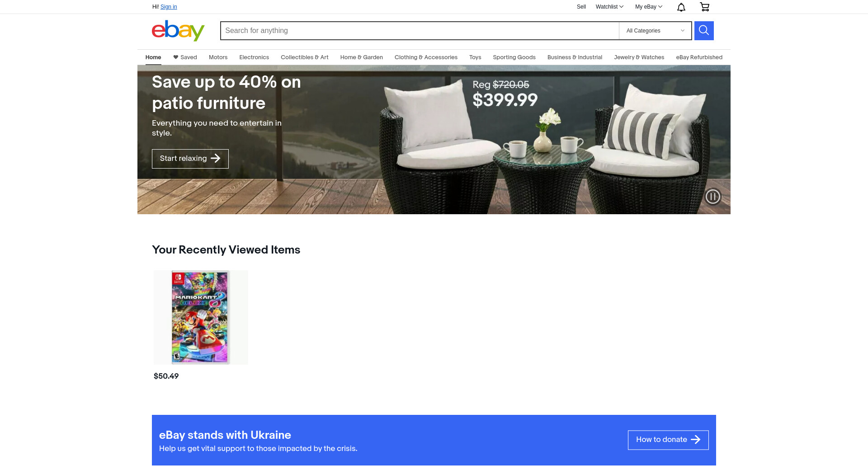Open Saved items with heart icon
This screenshot has width=868, height=470.
(x=185, y=57)
